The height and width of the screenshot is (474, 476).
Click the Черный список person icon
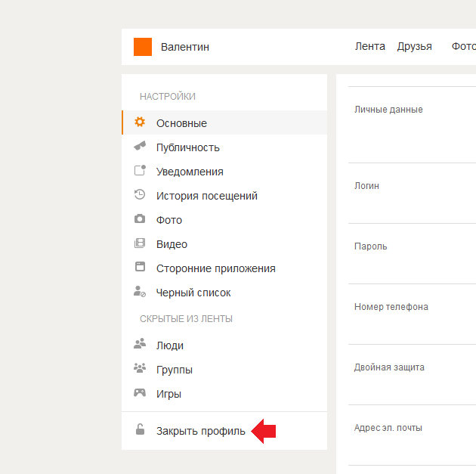click(x=140, y=292)
